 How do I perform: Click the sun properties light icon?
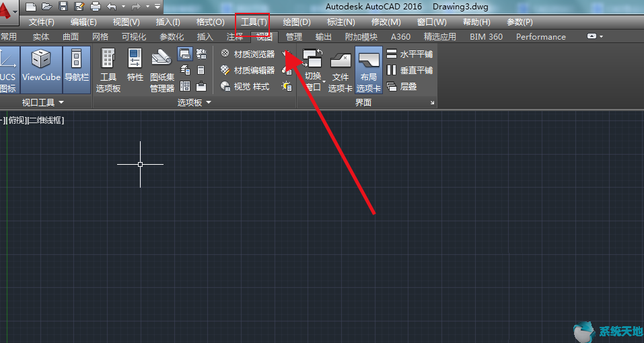(287, 87)
